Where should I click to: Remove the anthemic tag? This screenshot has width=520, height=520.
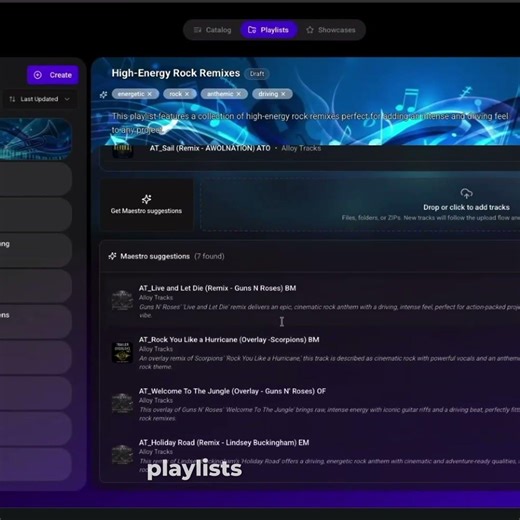click(x=239, y=94)
